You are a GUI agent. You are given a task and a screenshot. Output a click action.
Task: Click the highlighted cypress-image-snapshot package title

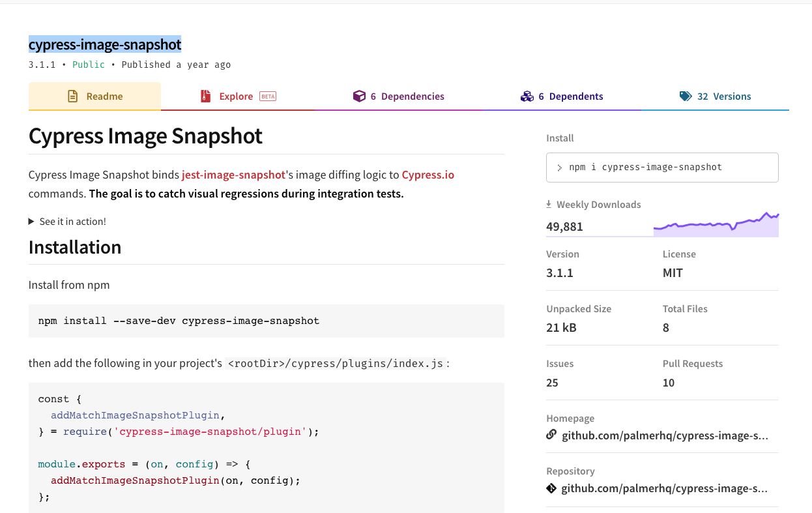[x=105, y=44]
